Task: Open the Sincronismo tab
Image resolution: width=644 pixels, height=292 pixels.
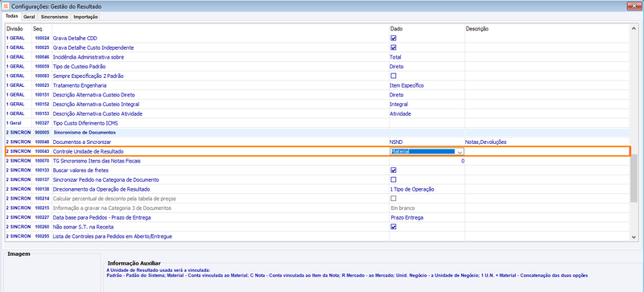Action: coord(54,17)
